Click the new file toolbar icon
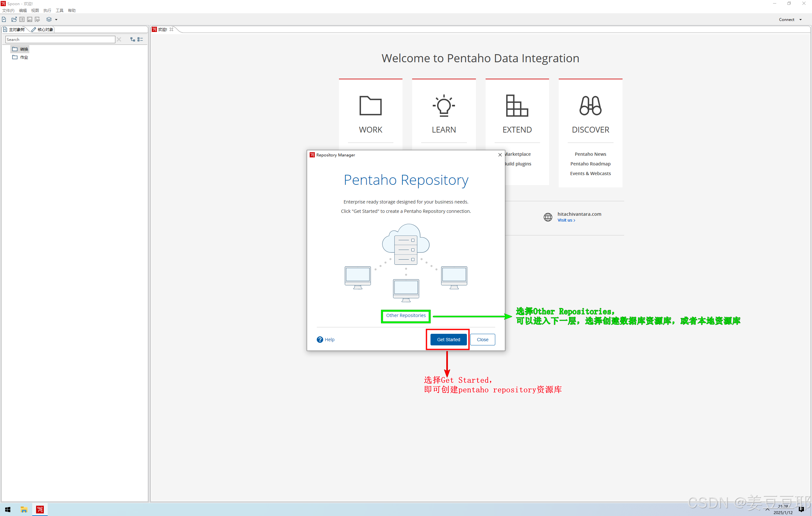The height and width of the screenshot is (516, 812). (x=4, y=20)
